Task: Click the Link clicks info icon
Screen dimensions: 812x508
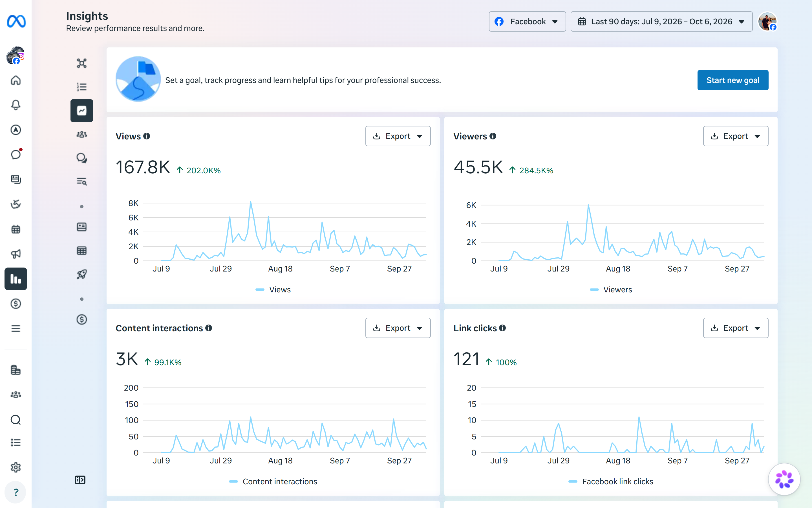Action: [x=502, y=328]
